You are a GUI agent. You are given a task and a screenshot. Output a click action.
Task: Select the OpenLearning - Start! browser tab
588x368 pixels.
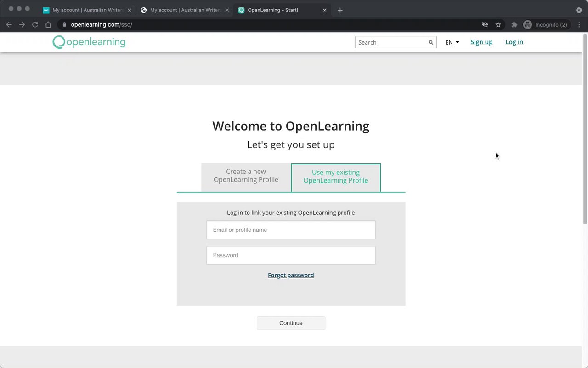coord(283,10)
